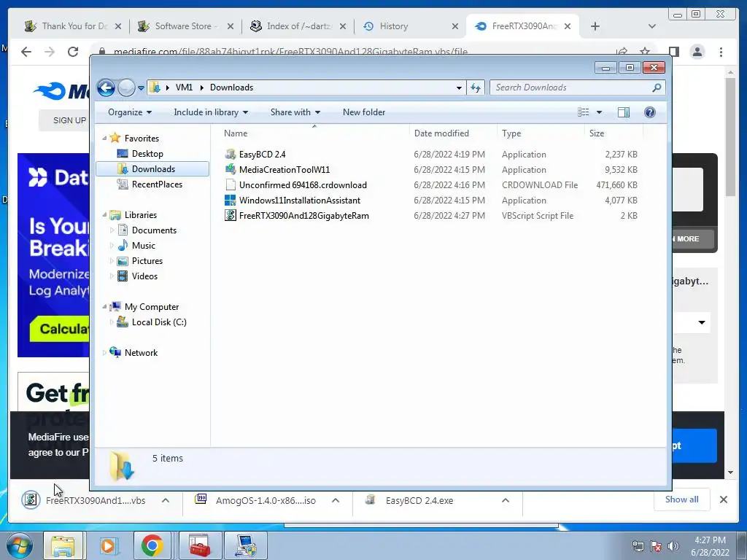The width and height of the screenshot is (747, 560).
Task: Click the Explorer forward navigation arrow
Action: (x=126, y=87)
